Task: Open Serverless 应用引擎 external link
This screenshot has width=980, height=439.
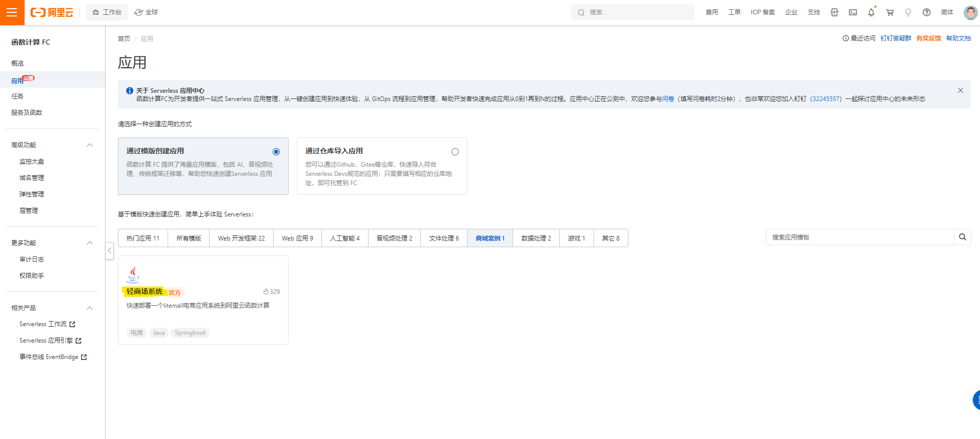Action: coord(50,341)
